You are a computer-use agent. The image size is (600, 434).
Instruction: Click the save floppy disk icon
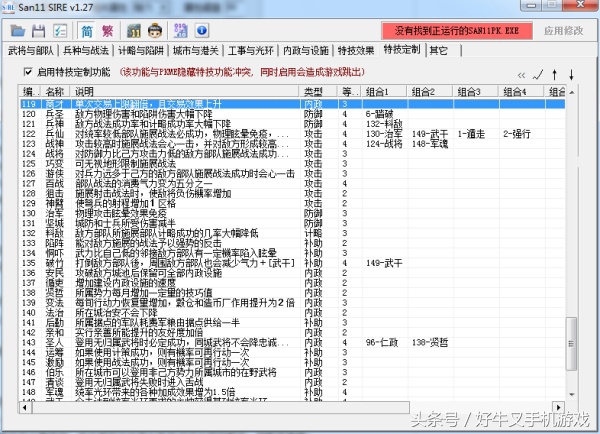pos(38,31)
